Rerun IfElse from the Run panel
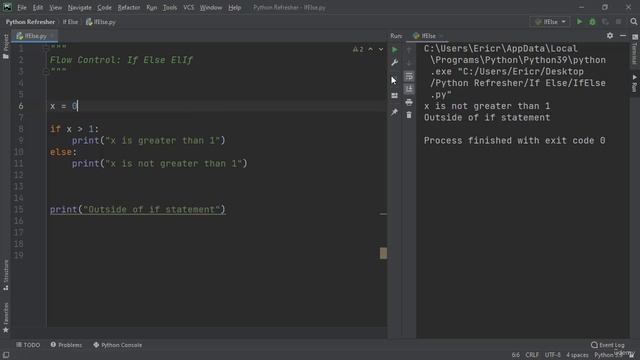 [x=394, y=50]
